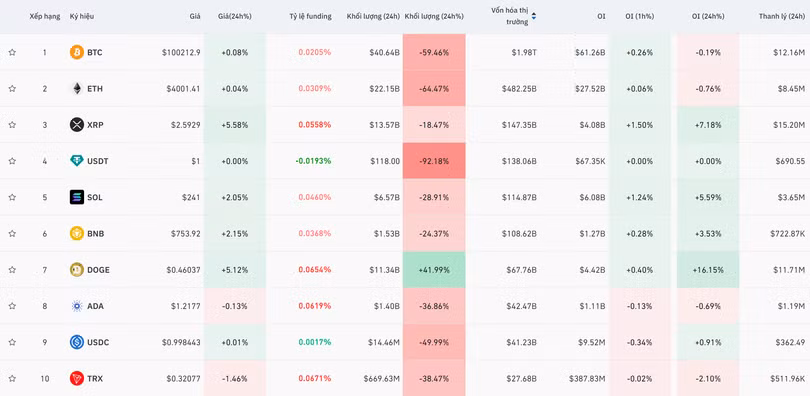Image resolution: width=810 pixels, height=396 pixels.
Task: Sort by Tỷ lệ funding header
Action: click(310, 17)
